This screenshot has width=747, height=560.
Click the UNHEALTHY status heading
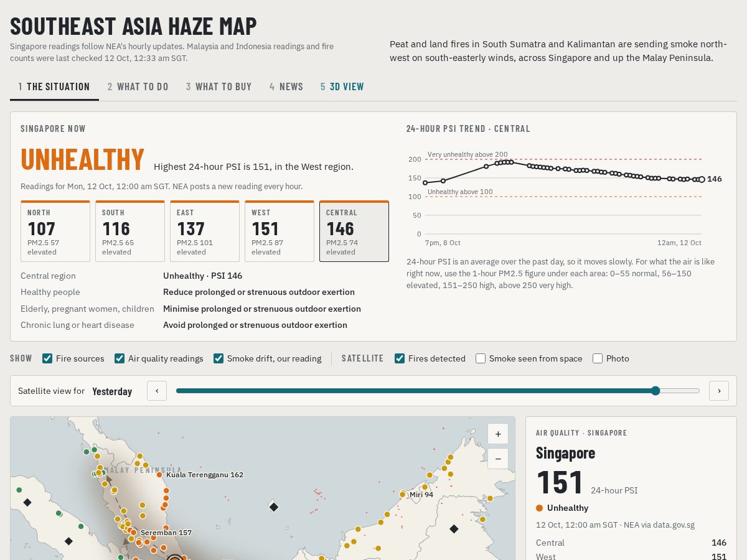click(83, 159)
